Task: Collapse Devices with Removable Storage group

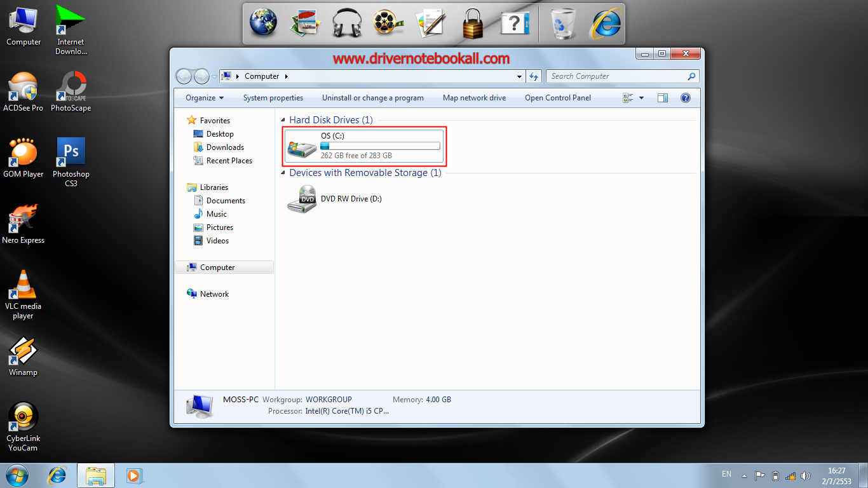Action: click(283, 173)
